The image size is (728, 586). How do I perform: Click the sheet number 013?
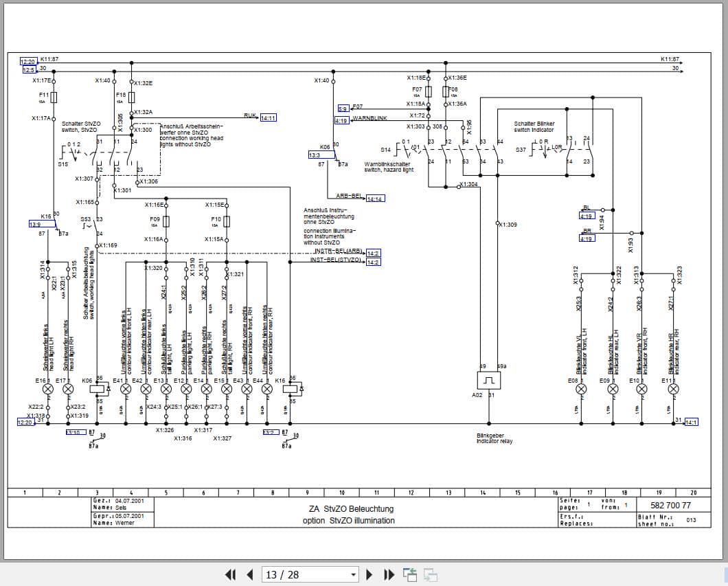[x=691, y=520]
